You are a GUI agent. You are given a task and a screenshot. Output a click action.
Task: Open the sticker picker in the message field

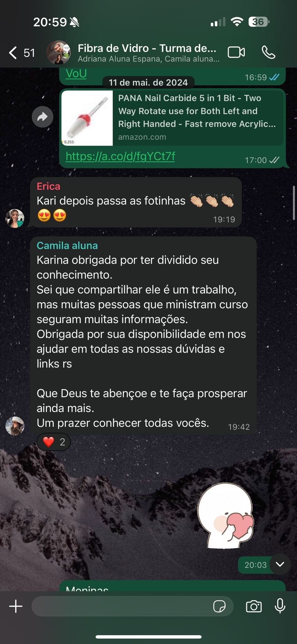tap(219, 606)
